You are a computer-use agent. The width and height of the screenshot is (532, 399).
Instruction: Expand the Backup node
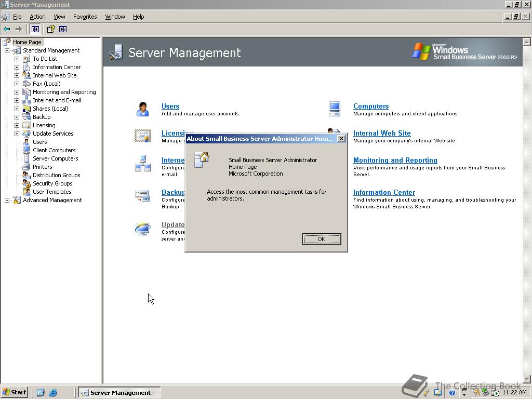(x=17, y=117)
